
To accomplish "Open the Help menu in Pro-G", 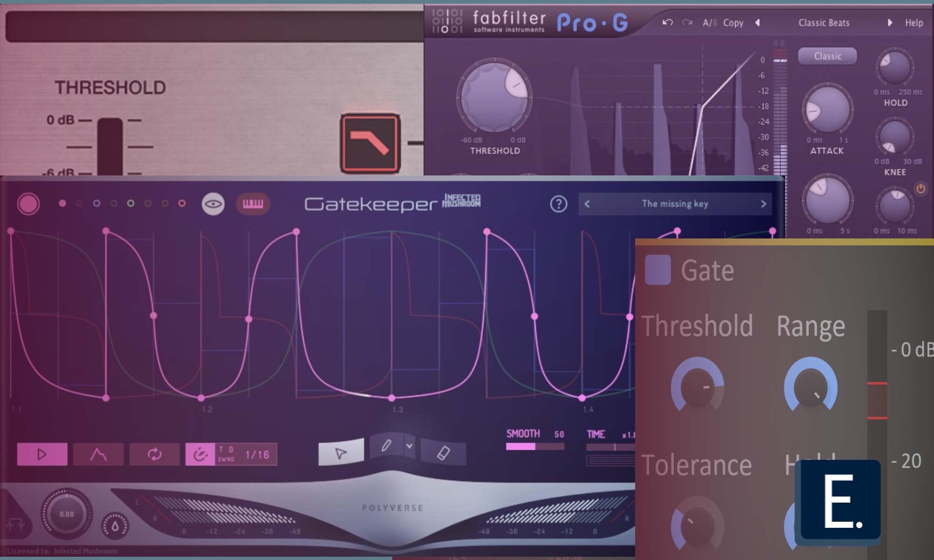I will [x=914, y=23].
